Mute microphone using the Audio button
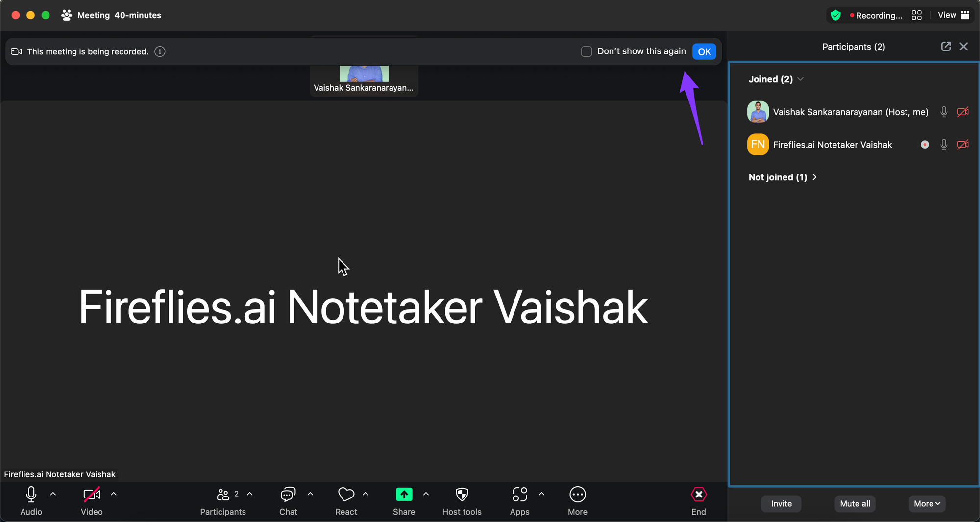This screenshot has height=522, width=980. point(31,501)
